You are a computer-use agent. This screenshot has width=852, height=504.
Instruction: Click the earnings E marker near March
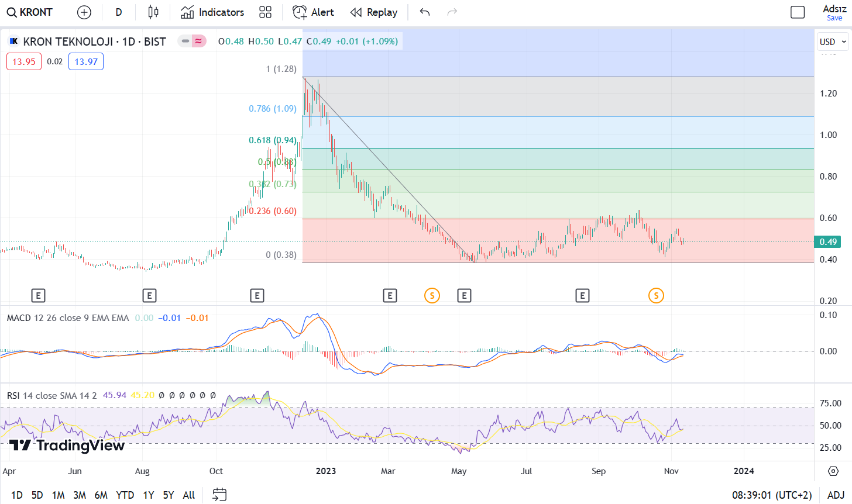(390, 296)
